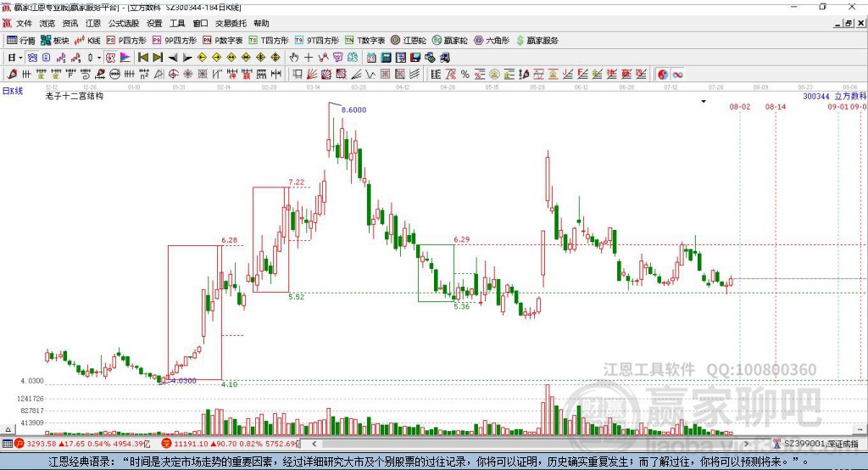
Task: Click the 08-02 date marker
Action: click(739, 107)
